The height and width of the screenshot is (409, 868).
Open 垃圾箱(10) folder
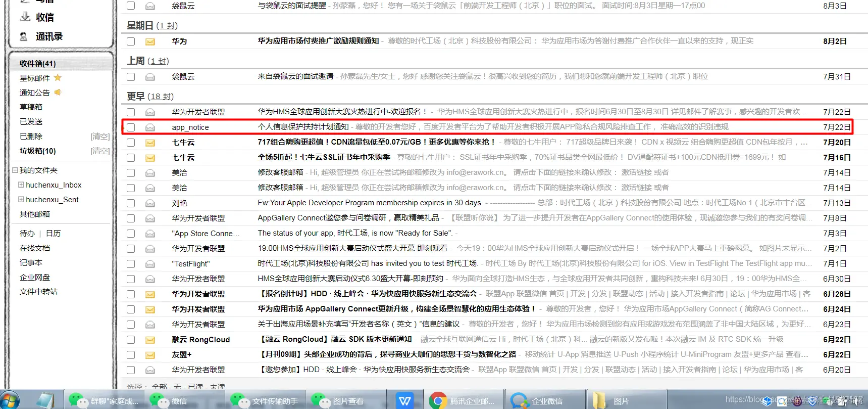pos(38,151)
